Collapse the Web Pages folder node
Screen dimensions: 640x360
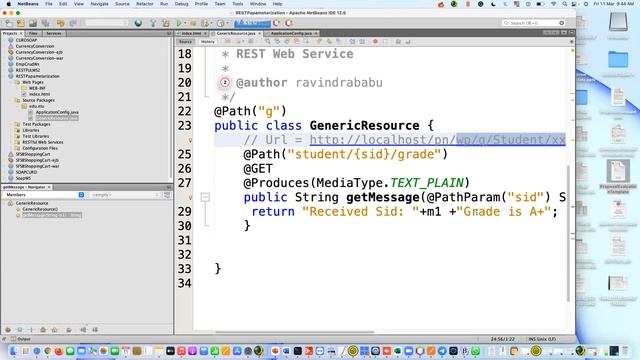tap(12, 82)
